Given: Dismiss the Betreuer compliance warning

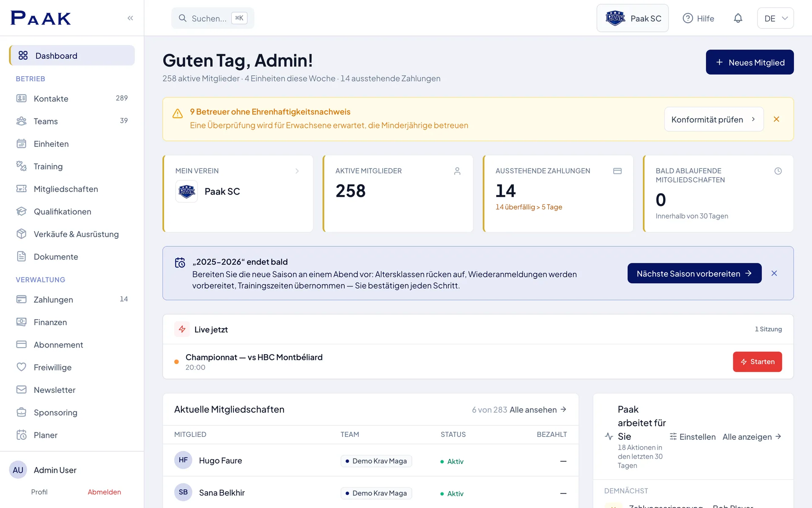Looking at the screenshot, I should point(776,119).
